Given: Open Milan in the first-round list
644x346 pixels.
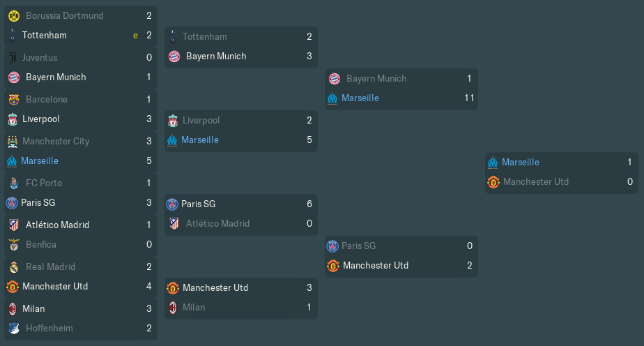Looking at the screenshot, I should 33,308.
